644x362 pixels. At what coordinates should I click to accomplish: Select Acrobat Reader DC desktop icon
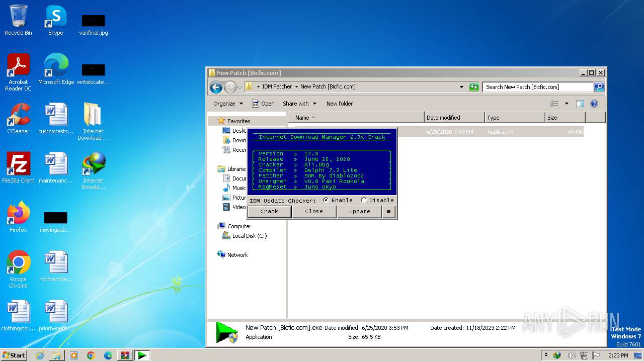[18, 73]
